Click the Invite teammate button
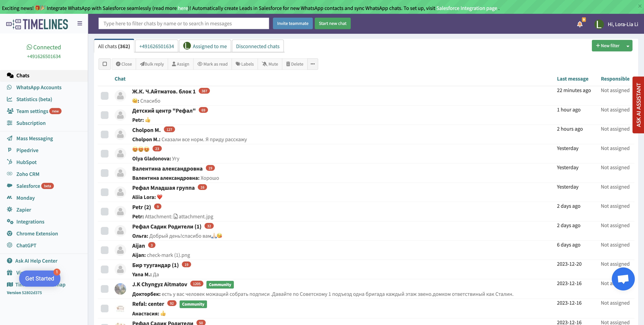This screenshot has width=644, height=325. (x=292, y=24)
